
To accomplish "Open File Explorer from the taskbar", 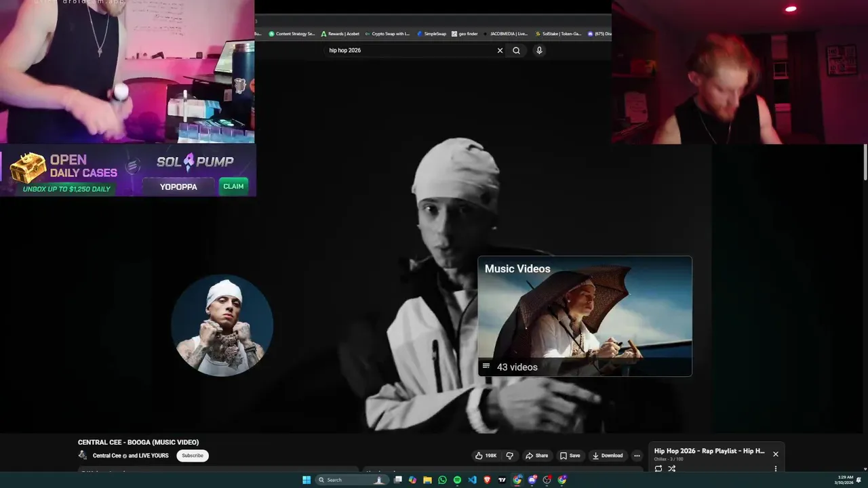I will 427,480.
